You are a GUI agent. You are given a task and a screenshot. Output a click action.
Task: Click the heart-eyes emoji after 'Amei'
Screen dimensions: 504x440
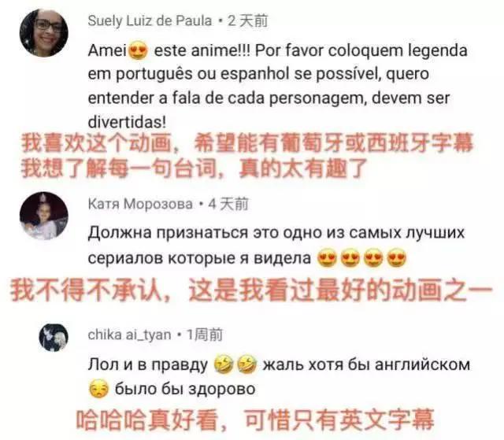[138, 50]
